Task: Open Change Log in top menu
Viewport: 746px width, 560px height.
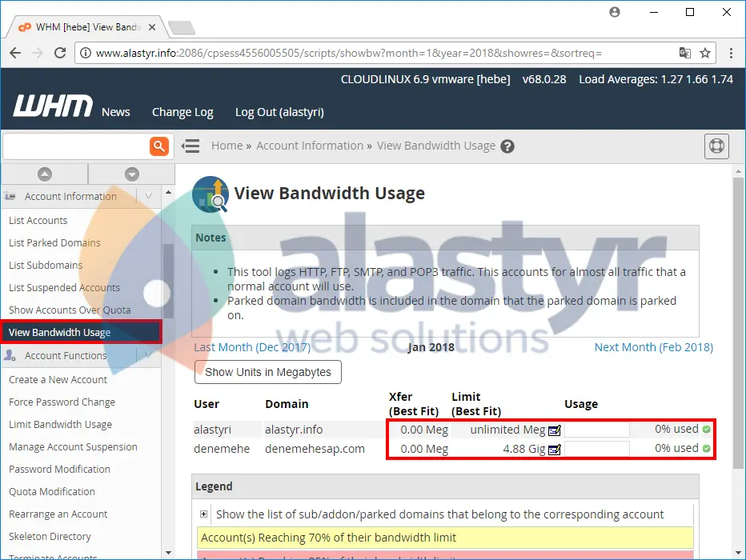Action: (x=182, y=112)
